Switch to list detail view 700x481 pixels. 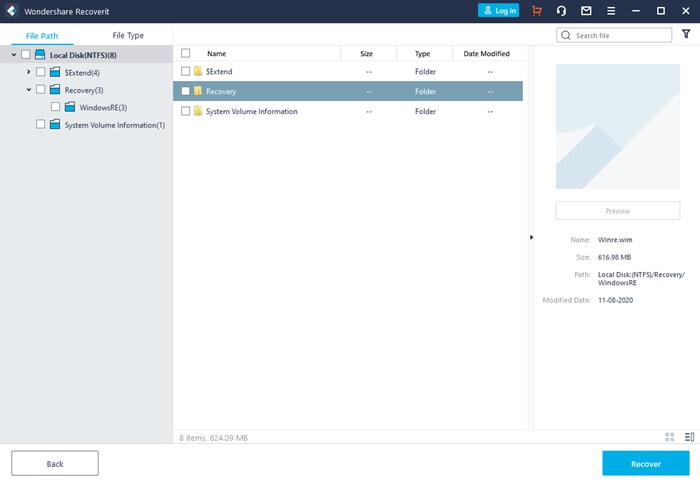point(689,437)
